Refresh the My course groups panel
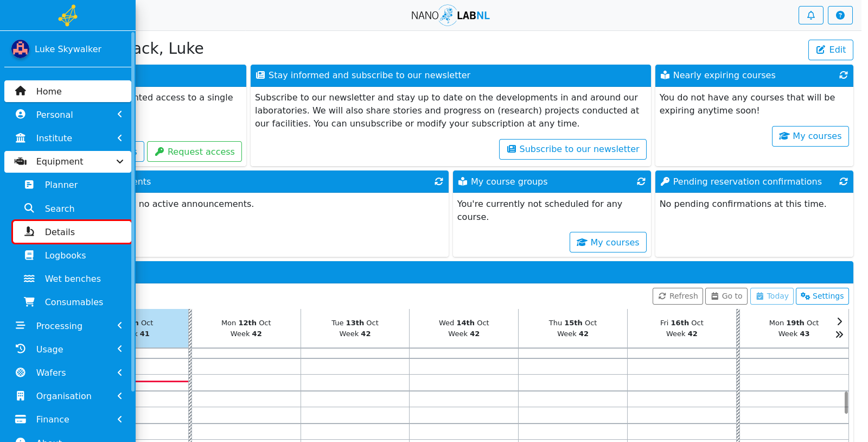 click(641, 181)
